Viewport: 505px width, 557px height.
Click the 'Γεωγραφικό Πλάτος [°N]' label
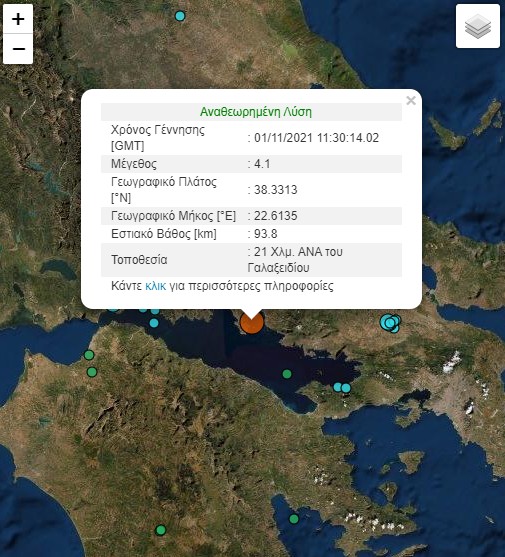coord(164,190)
